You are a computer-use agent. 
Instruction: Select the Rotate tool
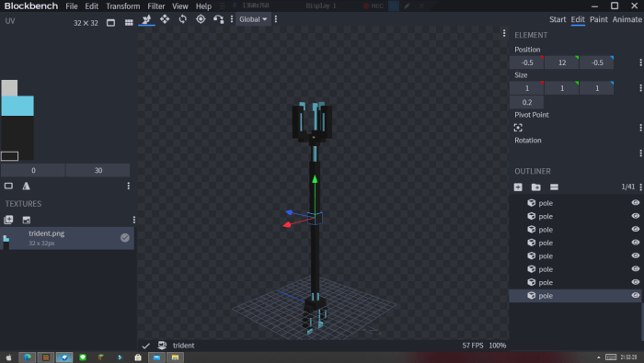183,19
